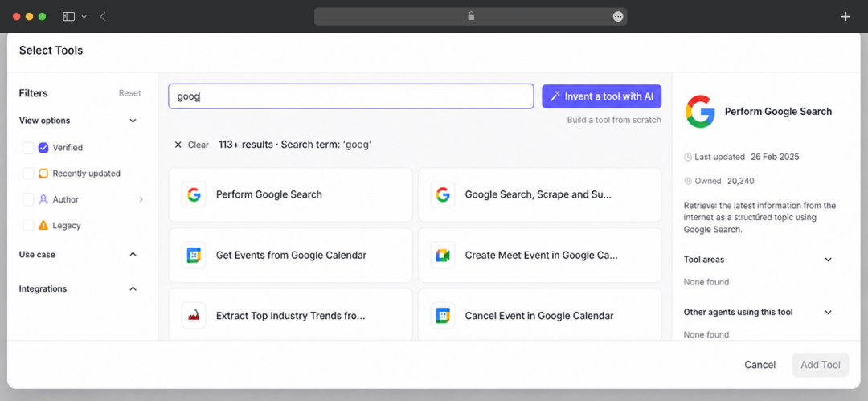Click the 'Select Tools' dialog title

tap(51, 51)
